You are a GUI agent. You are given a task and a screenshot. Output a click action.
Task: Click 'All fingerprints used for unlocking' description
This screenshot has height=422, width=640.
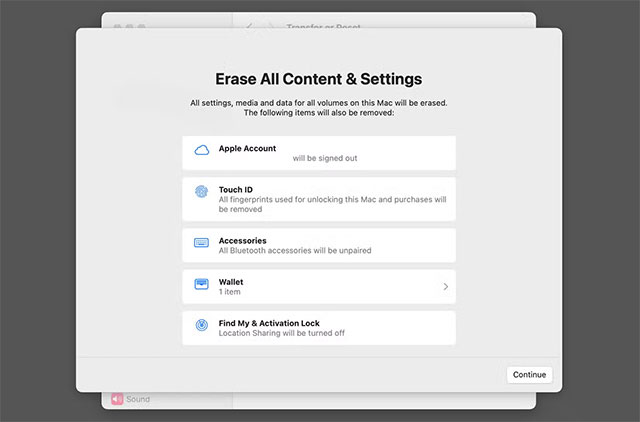pyautogui.click(x=332, y=204)
